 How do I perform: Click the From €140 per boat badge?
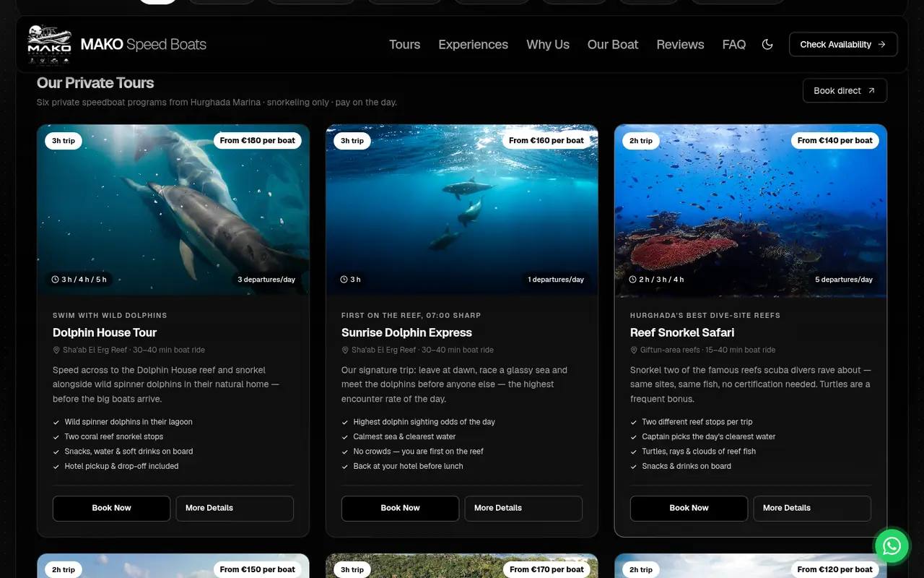(835, 140)
